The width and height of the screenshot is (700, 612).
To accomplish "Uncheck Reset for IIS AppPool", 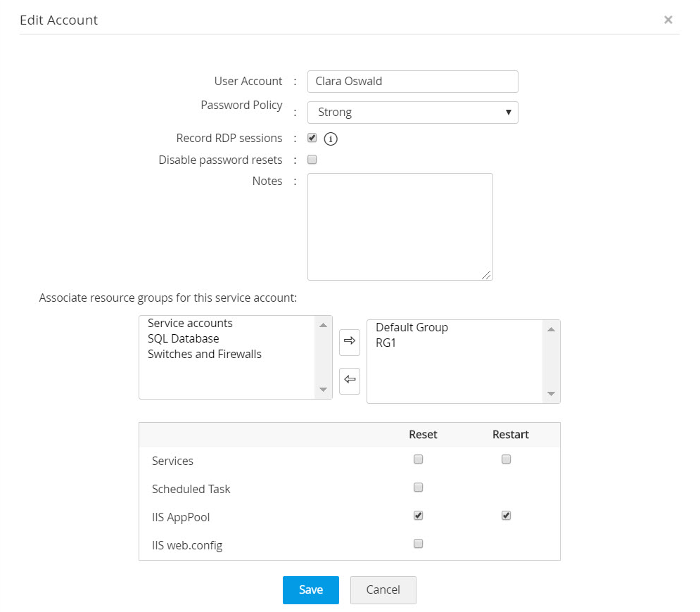I will tap(419, 516).
